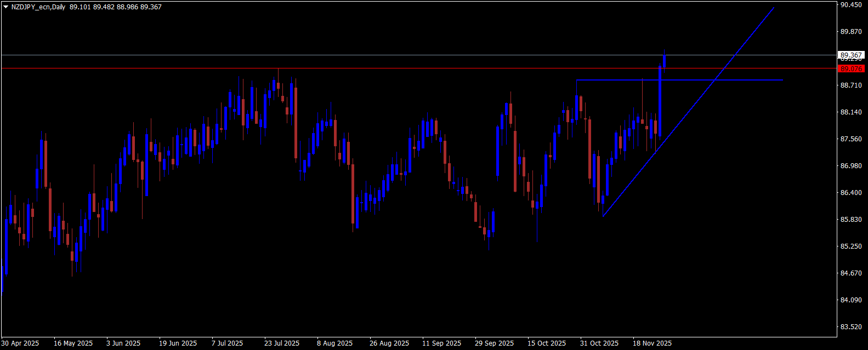
Task: Click the 83.520 price scale label
Action: point(851,326)
